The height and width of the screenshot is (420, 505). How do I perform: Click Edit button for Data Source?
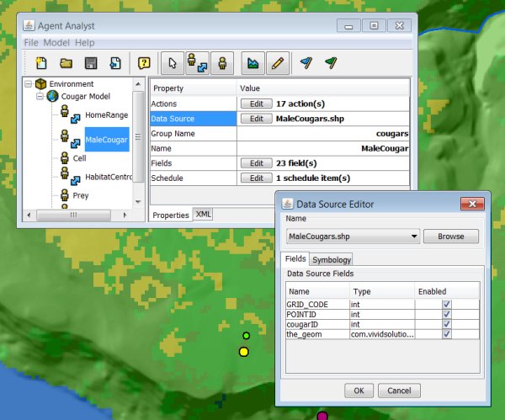(x=257, y=119)
